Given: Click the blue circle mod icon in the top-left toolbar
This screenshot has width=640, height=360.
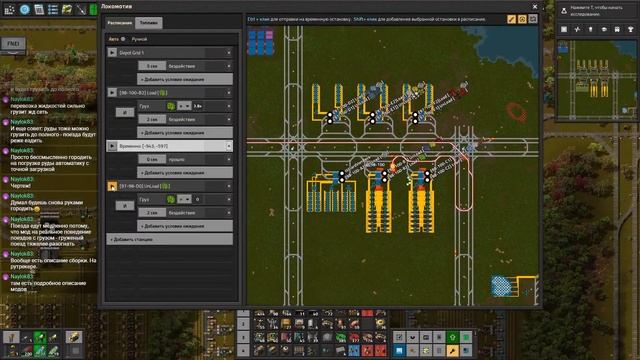Looking at the screenshot, I should point(24,9).
